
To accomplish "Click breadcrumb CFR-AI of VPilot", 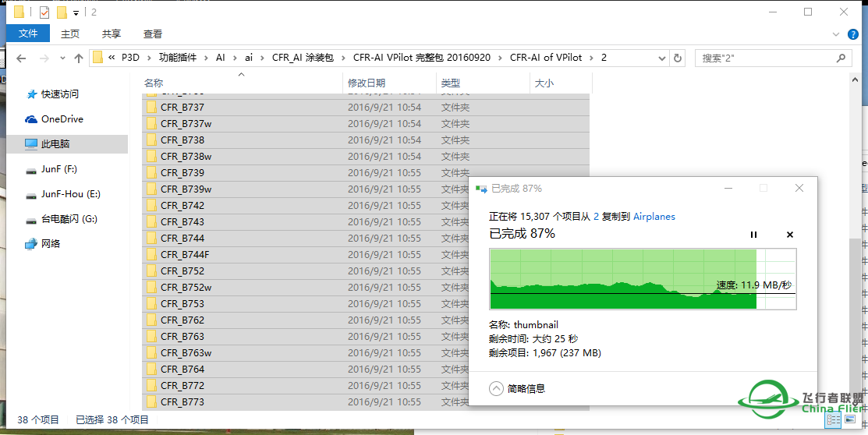I will pyautogui.click(x=546, y=58).
